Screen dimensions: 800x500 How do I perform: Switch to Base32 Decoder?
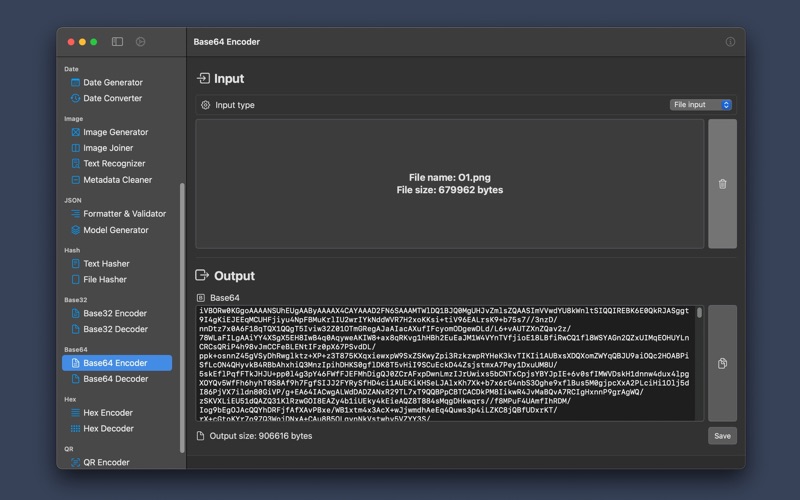[x=115, y=329]
